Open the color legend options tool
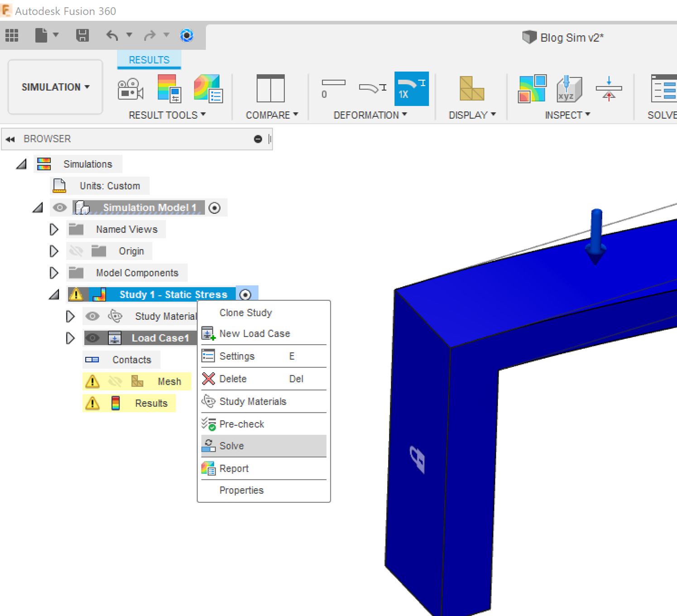The width and height of the screenshot is (677, 616). 168,89
